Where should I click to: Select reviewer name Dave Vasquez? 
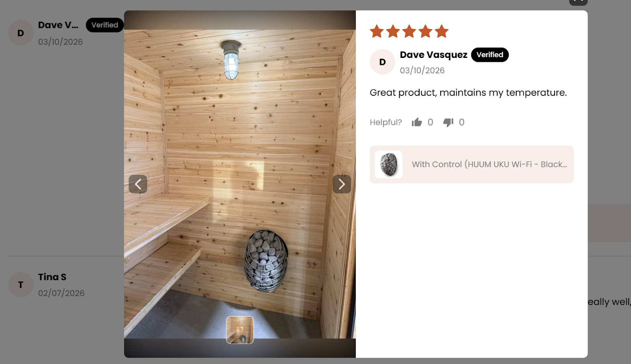(x=433, y=55)
